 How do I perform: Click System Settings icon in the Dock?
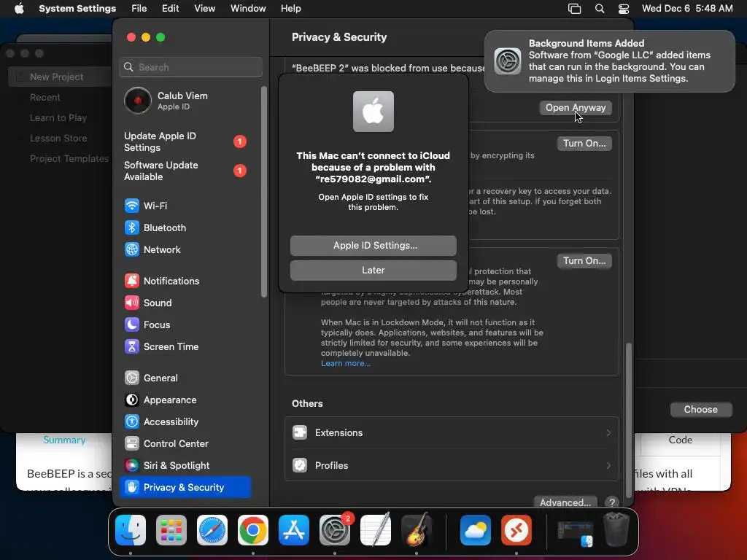click(334, 530)
